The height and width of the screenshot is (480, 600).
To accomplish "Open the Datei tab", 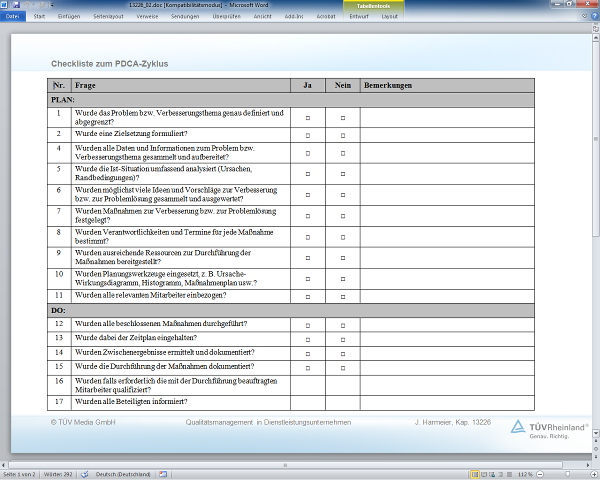I will (13, 17).
